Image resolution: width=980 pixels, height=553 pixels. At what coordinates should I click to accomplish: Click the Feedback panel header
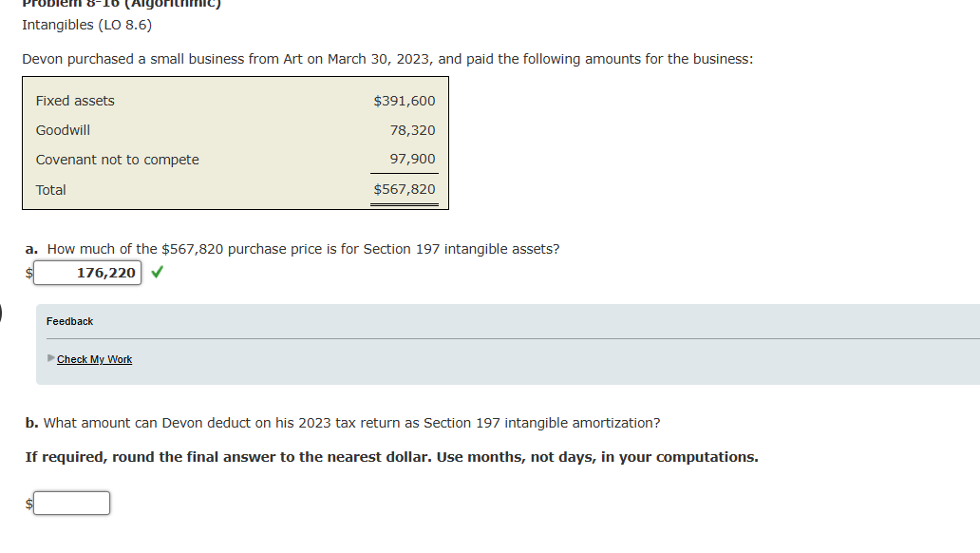69,321
